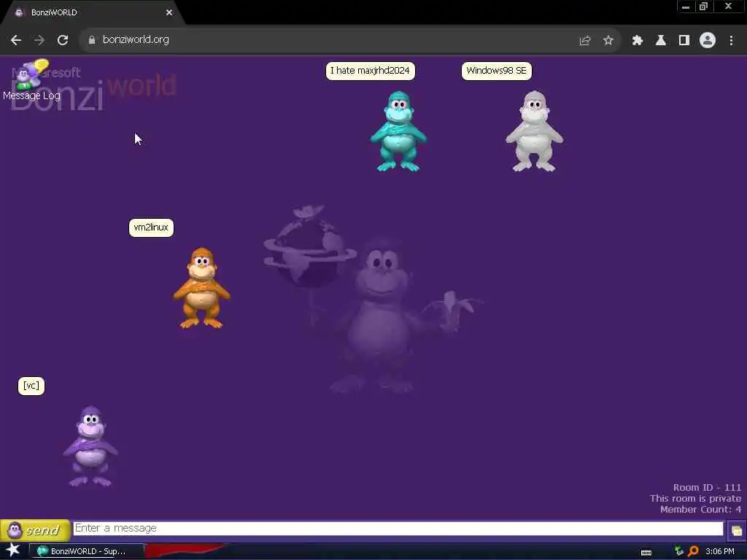The height and width of the screenshot is (560, 747).
Task: Click the Room ID - 111 text
Action: pyautogui.click(x=707, y=488)
